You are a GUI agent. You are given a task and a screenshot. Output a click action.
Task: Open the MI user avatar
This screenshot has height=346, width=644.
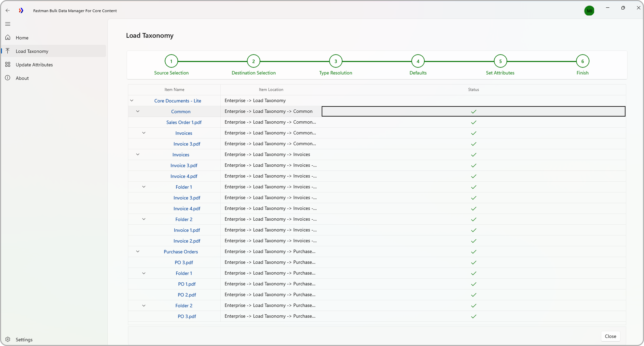(x=589, y=11)
